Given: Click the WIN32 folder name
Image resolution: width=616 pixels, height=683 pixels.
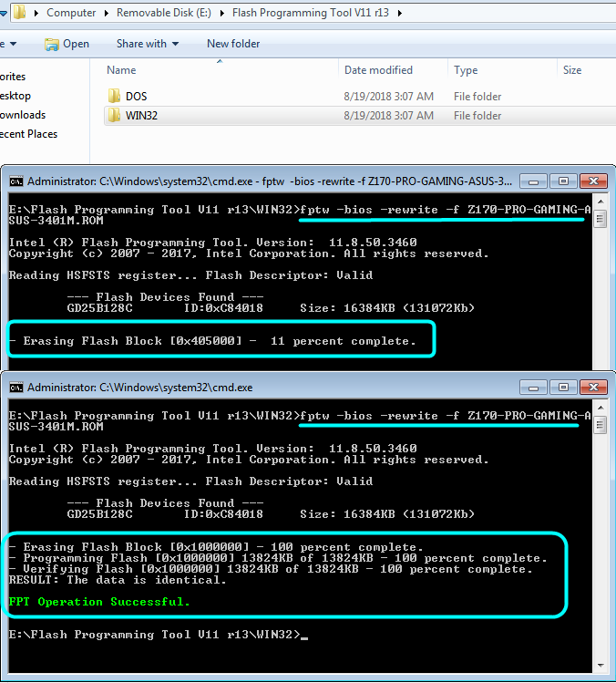Looking at the screenshot, I should (141, 116).
